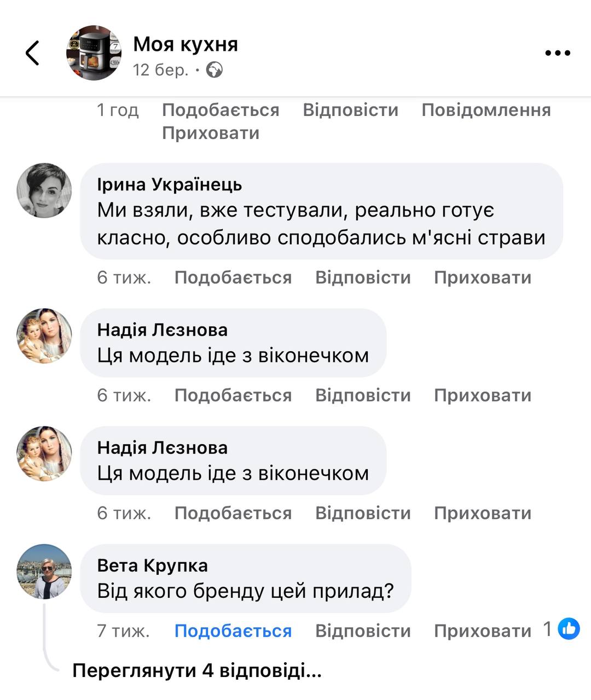Screen dimensions: 591x700
Task: Click the Ірина Українець name link
Action: pos(170,185)
